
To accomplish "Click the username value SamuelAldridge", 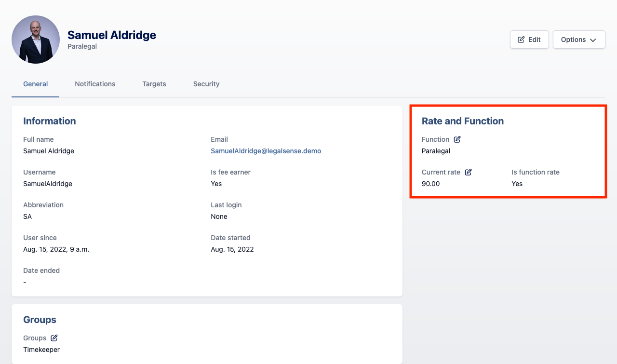I will pyautogui.click(x=48, y=184).
